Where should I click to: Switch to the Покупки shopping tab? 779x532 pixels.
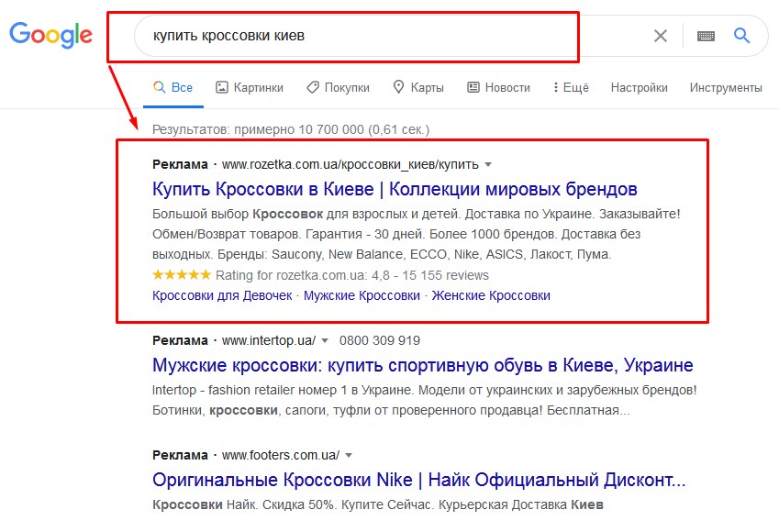(x=338, y=87)
